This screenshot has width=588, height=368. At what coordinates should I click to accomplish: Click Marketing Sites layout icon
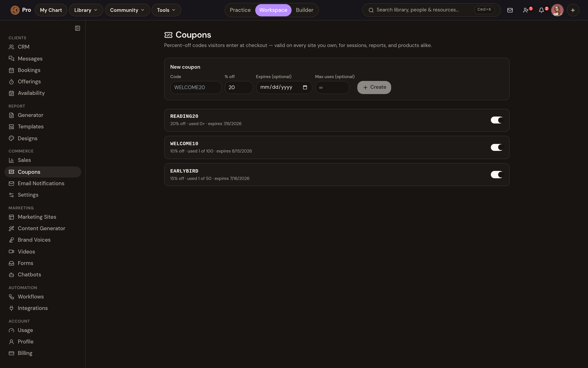coord(11,217)
